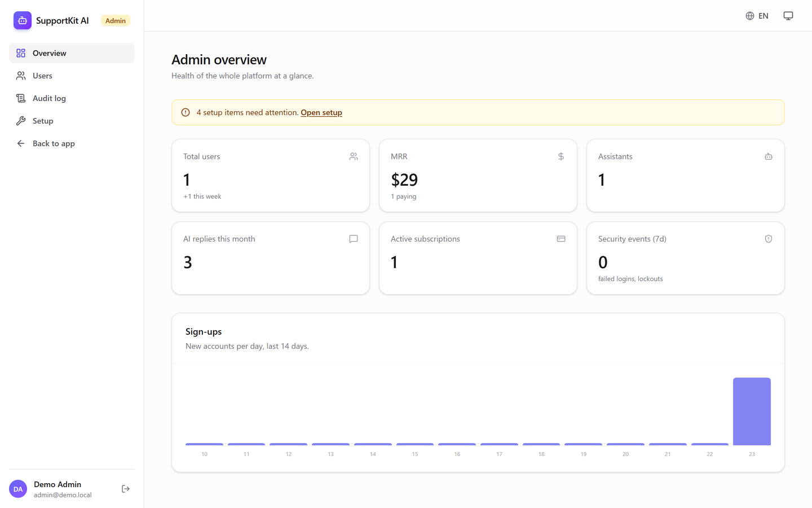
Task: Click the AI replies value 3
Action: coord(188,262)
